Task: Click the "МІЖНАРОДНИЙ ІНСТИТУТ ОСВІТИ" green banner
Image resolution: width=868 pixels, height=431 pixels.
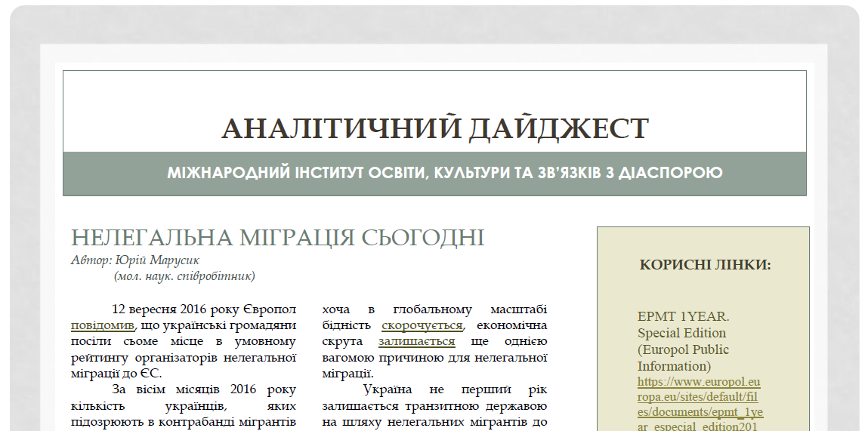Action: point(434,173)
